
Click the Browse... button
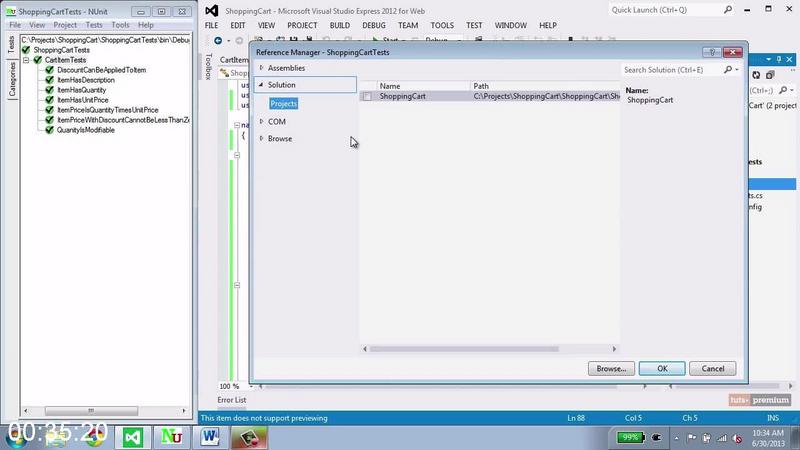(x=611, y=368)
